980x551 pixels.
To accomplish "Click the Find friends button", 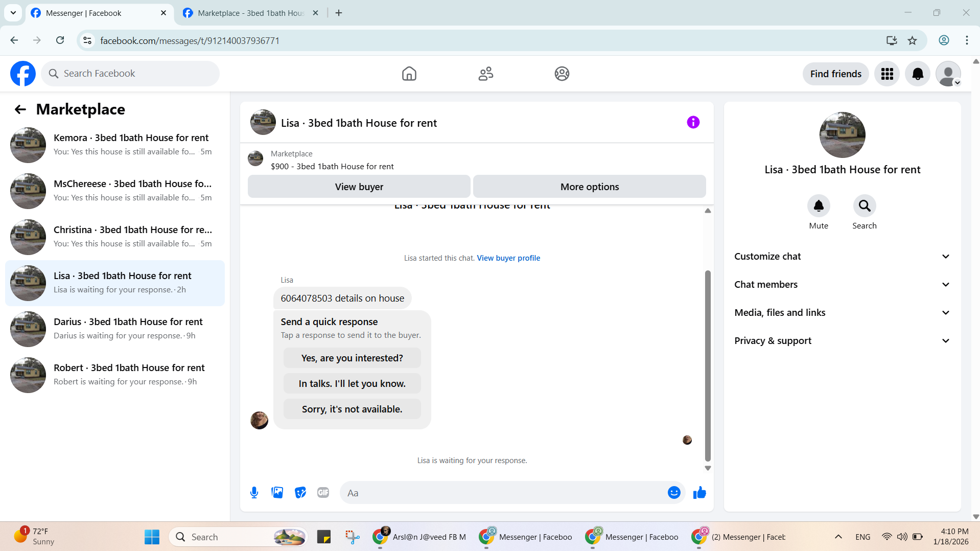I will [835, 74].
